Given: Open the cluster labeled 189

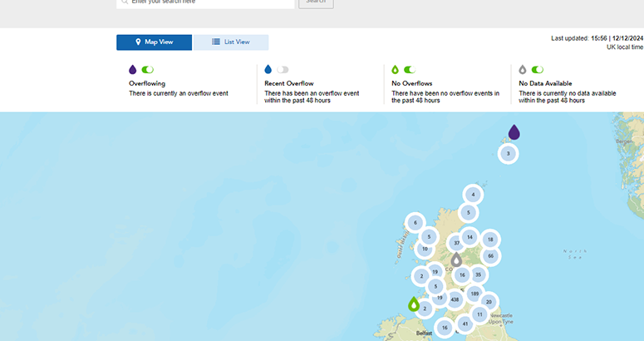Looking at the screenshot, I should [x=474, y=294].
